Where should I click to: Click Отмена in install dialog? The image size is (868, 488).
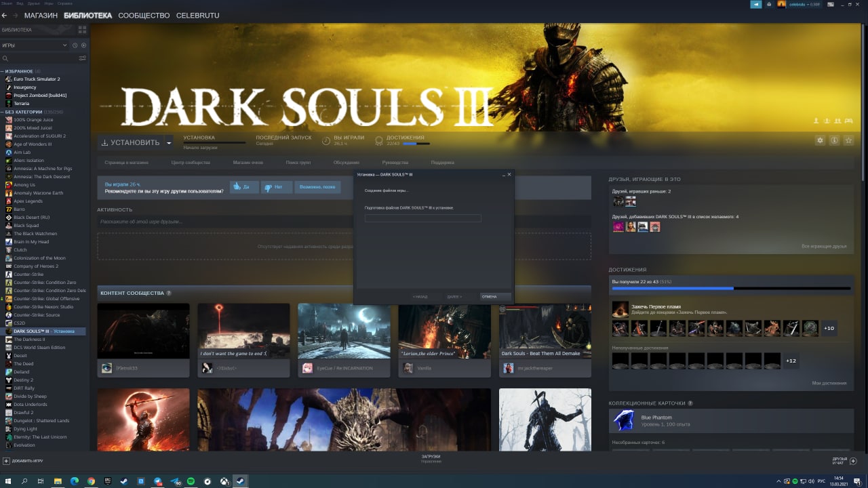(494, 296)
